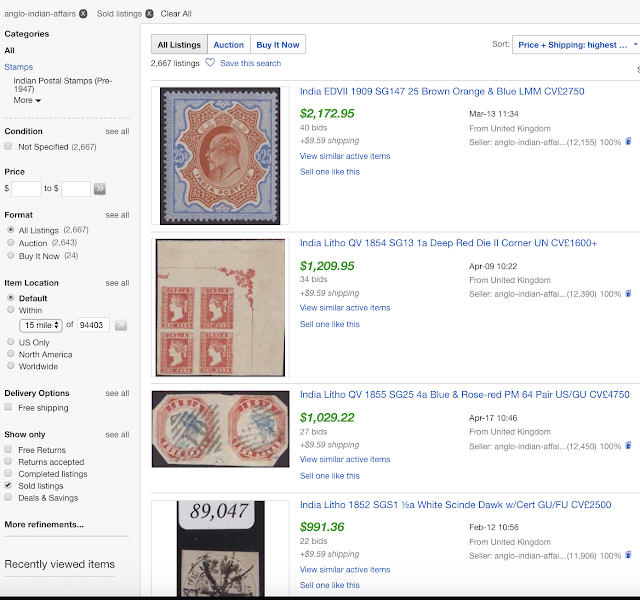
Task: Open the red four-stamp block thumbnail
Action: click(220, 306)
